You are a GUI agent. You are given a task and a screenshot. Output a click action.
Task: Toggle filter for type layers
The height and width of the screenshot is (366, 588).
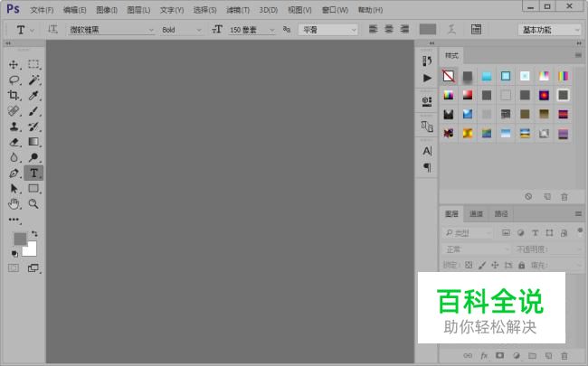(536, 233)
